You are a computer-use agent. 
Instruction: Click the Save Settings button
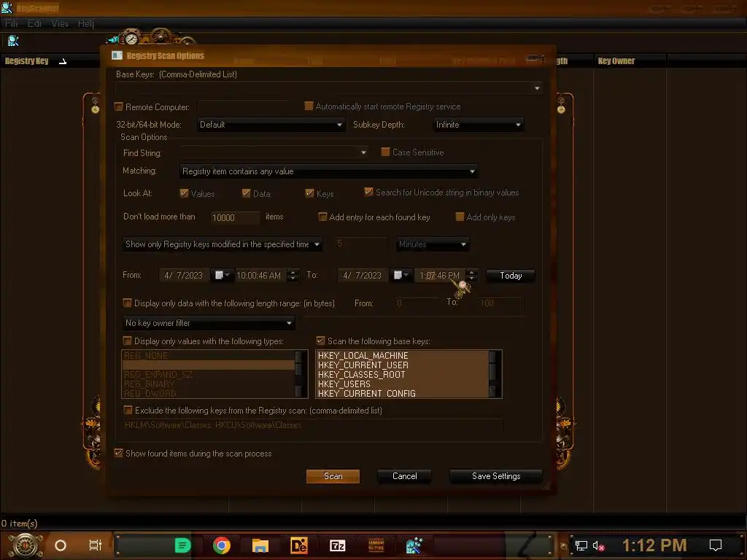[x=496, y=476]
